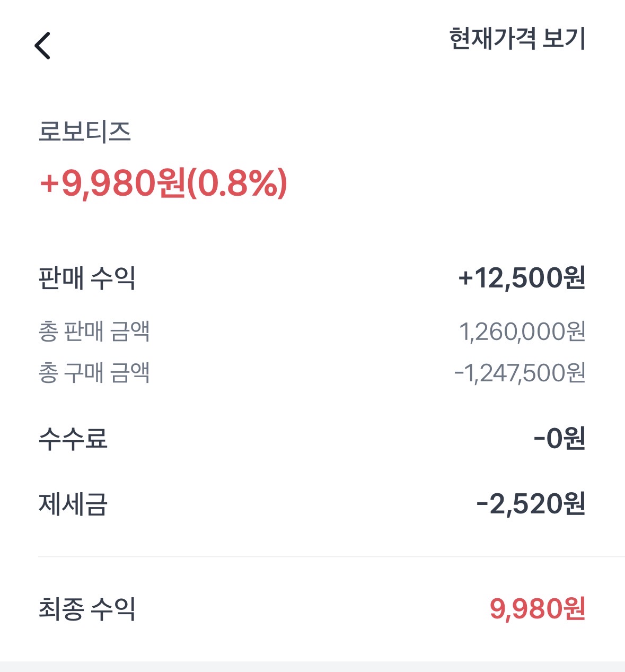Click the 총 구매 금액 label
The height and width of the screenshot is (672, 625).
[94, 372]
